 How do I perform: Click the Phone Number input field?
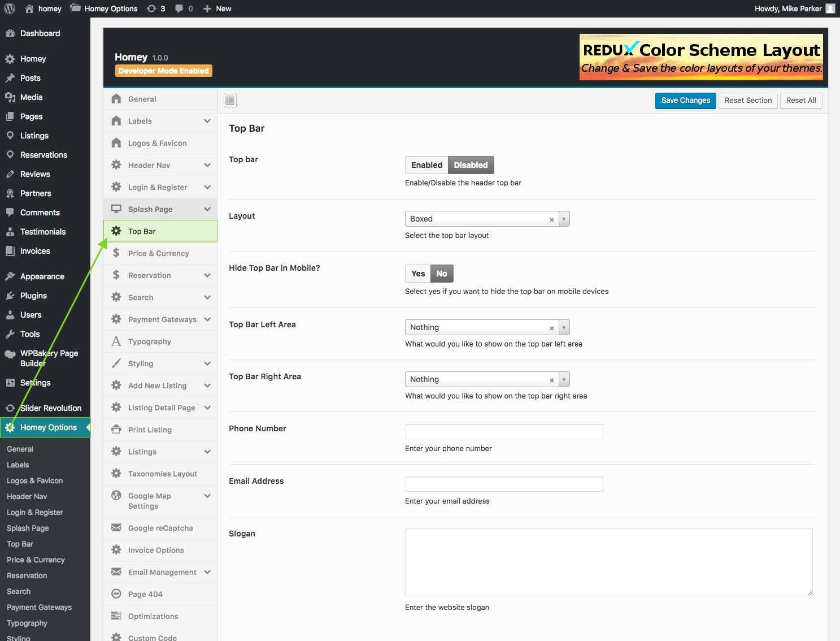[504, 431]
